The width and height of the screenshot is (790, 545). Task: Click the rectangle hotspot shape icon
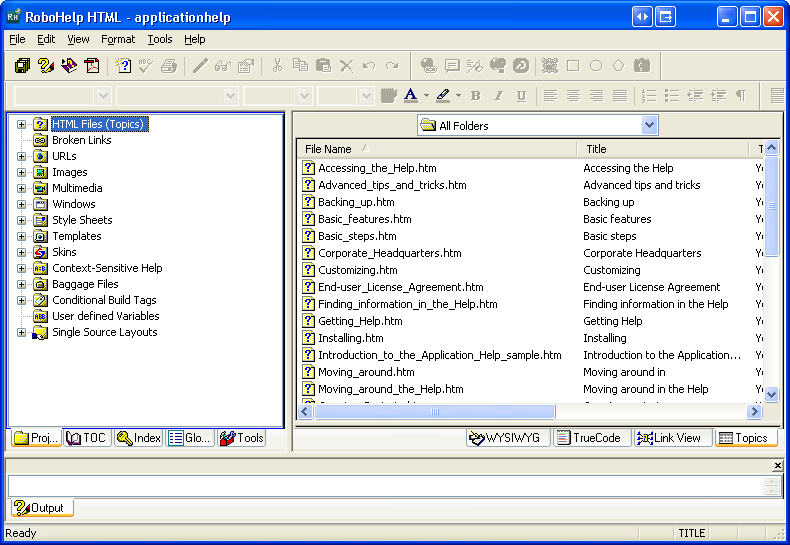tap(573, 65)
